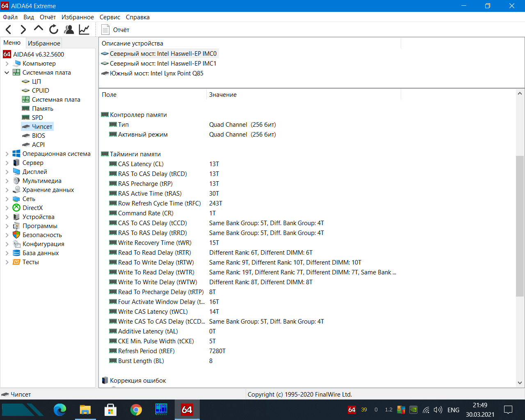Image resolution: width=525 pixels, height=420 pixels.
Task: Expand the Дисплей tree node
Action: click(7, 172)
